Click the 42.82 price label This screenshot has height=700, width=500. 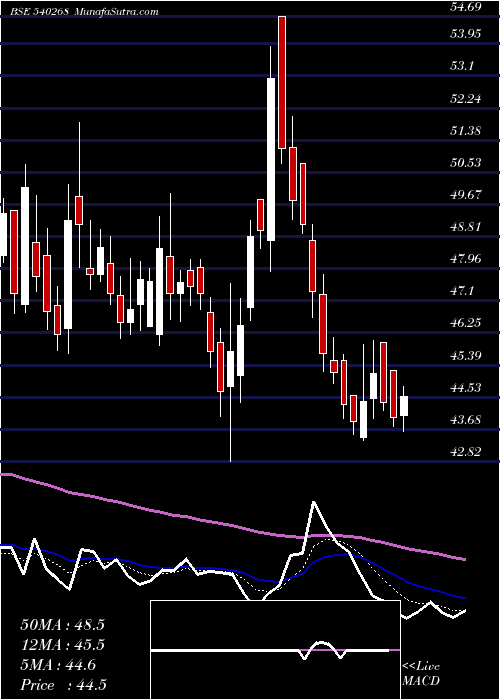pyautogui.click(x=467, y=452)
